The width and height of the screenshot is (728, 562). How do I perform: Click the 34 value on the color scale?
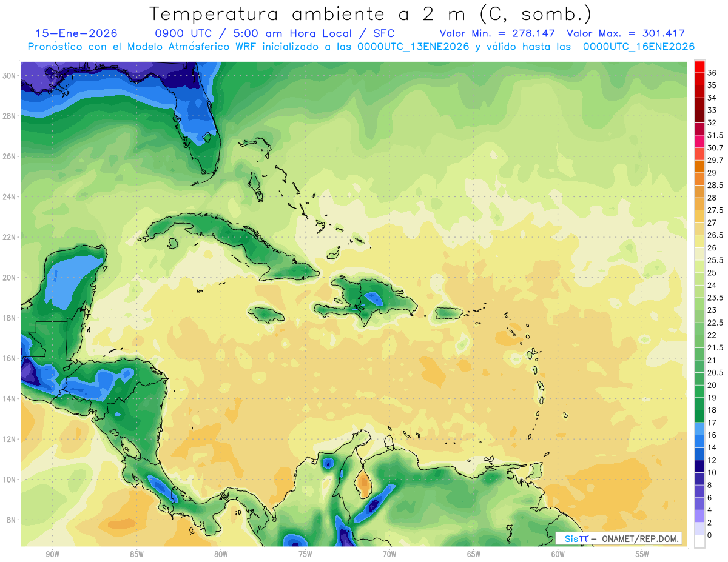712,98
